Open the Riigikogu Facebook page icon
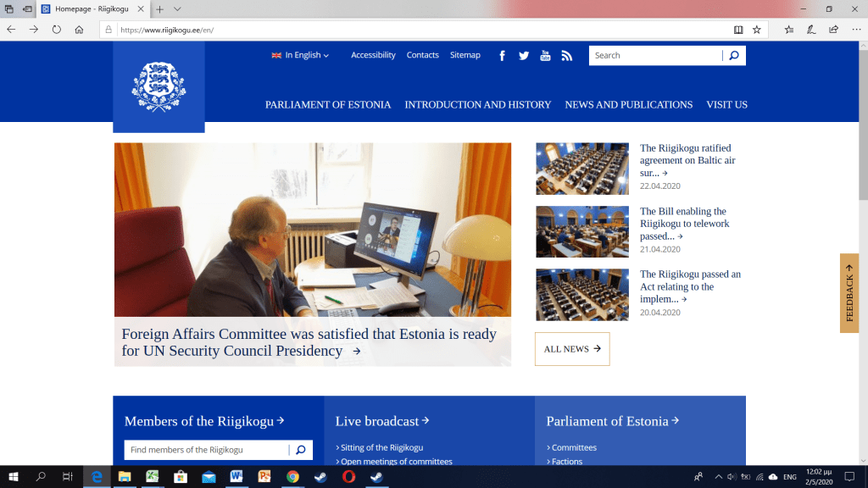 (x=502, y=56)
